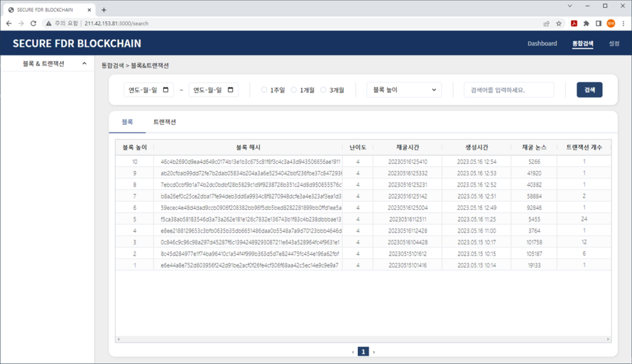Click the browser reload icon
Image resolution: width=632 pixels, height=364 pixels.
(x=34, y=23)
